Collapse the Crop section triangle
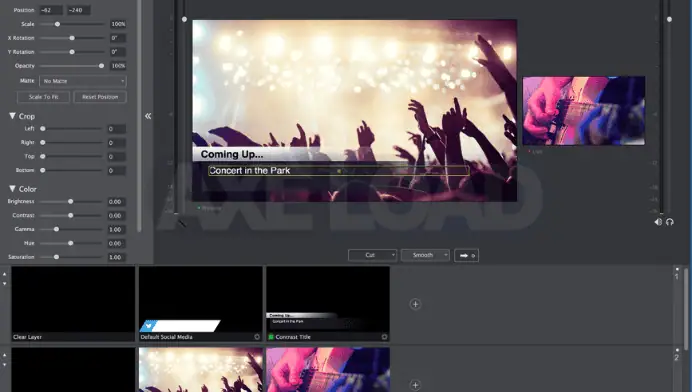The height and width of the screenshot is (392, 692). [x=12, y=116]
